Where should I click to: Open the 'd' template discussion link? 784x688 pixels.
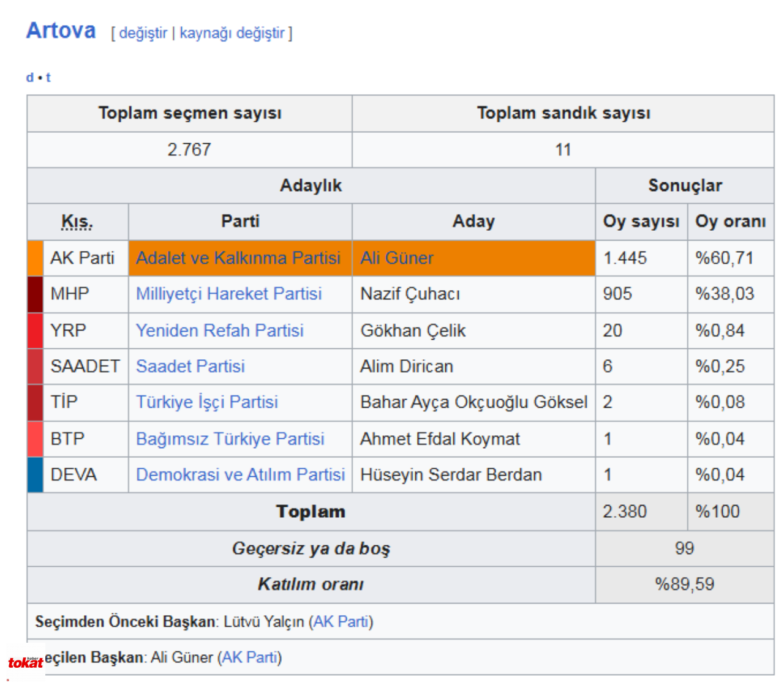(x=29, y=77)
